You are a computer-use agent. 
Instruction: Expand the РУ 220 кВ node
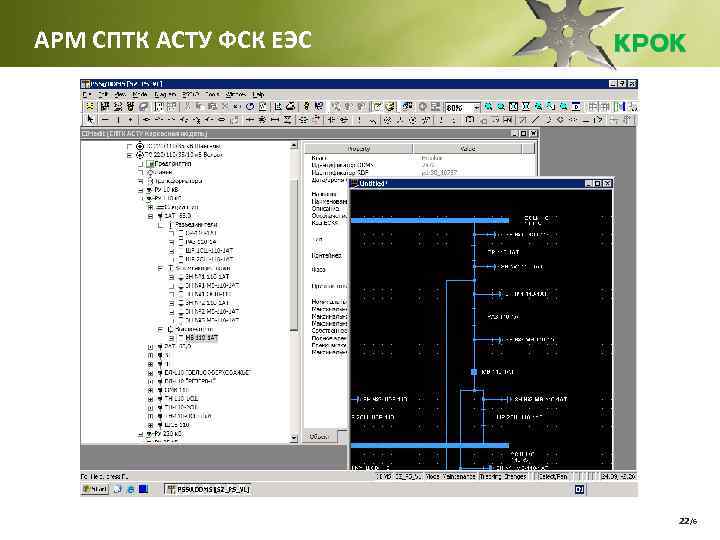click(x=141, y=434)
